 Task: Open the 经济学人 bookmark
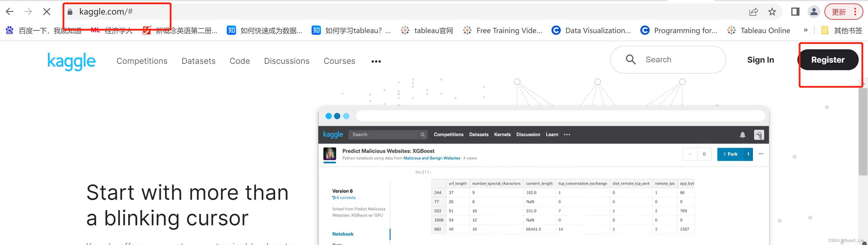click(112, 31)
